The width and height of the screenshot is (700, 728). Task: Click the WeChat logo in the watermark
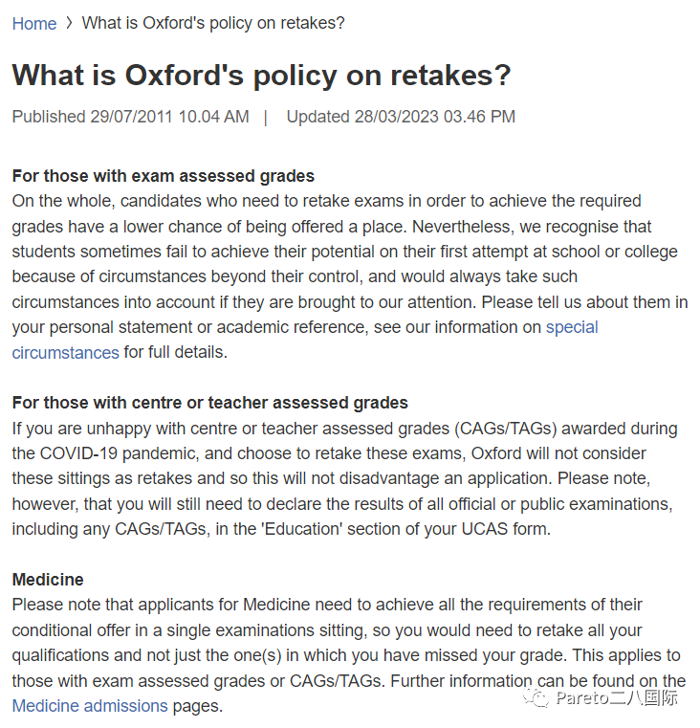539,697
